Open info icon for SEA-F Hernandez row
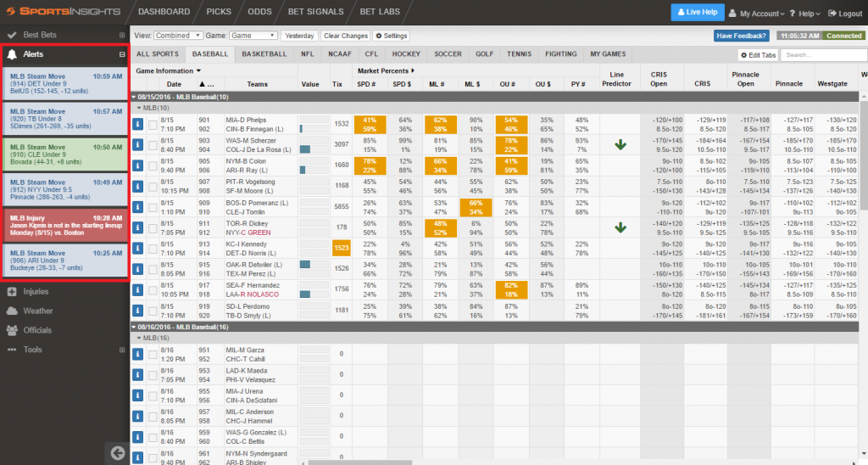Image resolution: width=868 pixels, height=465 pixels. [138, 290]
